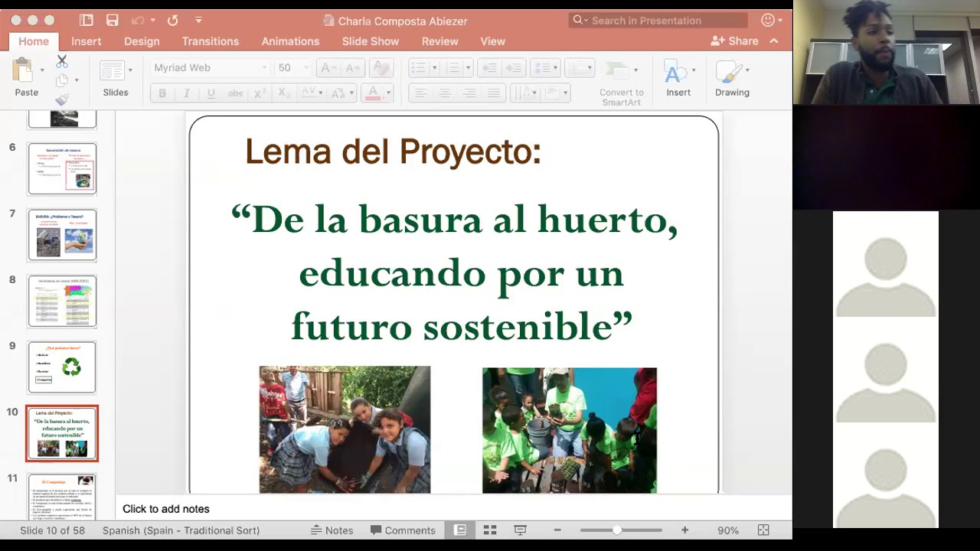Switch to the Home tab
Image resolution: width=980 pixels, height=551 pixels.
pos(34,41)
